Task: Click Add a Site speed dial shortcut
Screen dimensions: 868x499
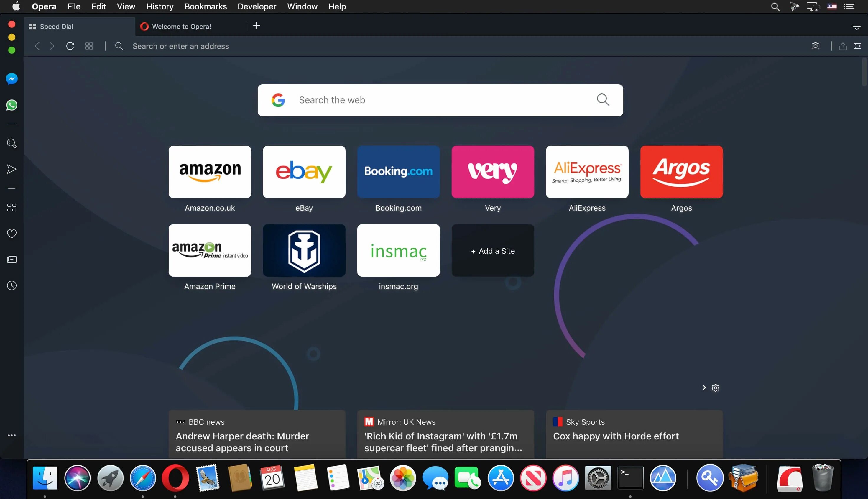Action: 492,250
